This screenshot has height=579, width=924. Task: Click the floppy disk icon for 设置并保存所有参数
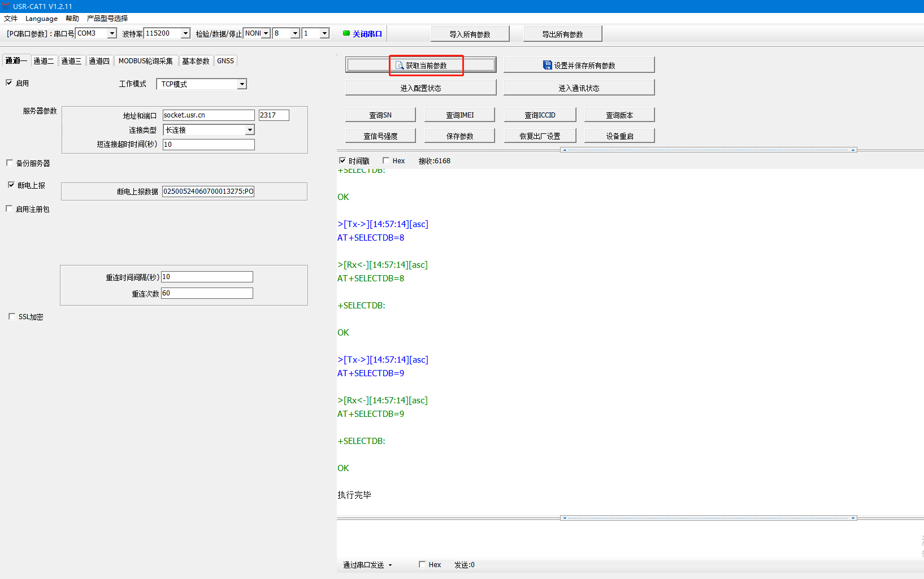click(547, 65)
